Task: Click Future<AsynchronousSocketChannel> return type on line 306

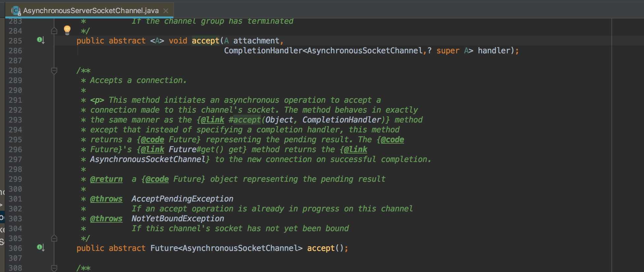Action: tap(226, 248)
